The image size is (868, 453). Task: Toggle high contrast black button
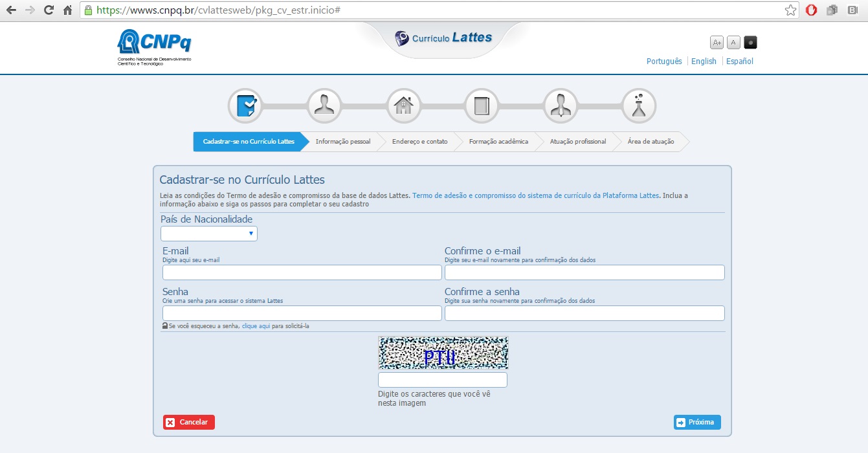coord(750,43)
